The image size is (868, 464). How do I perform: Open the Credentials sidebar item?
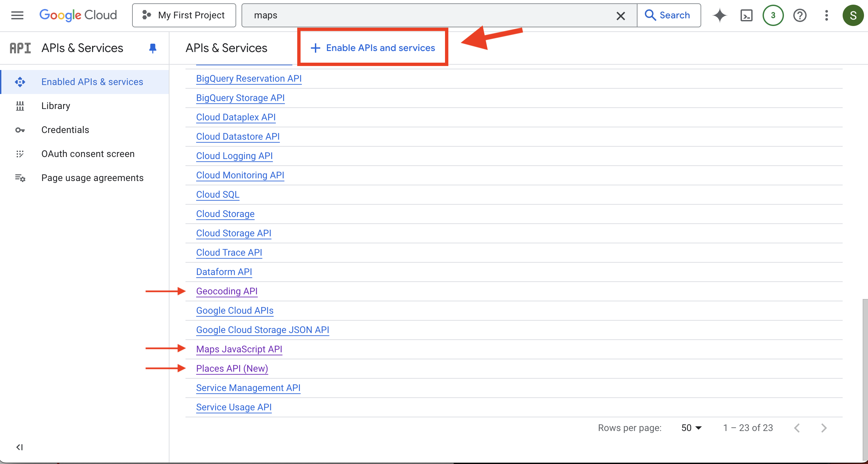(x=65, y=130)
